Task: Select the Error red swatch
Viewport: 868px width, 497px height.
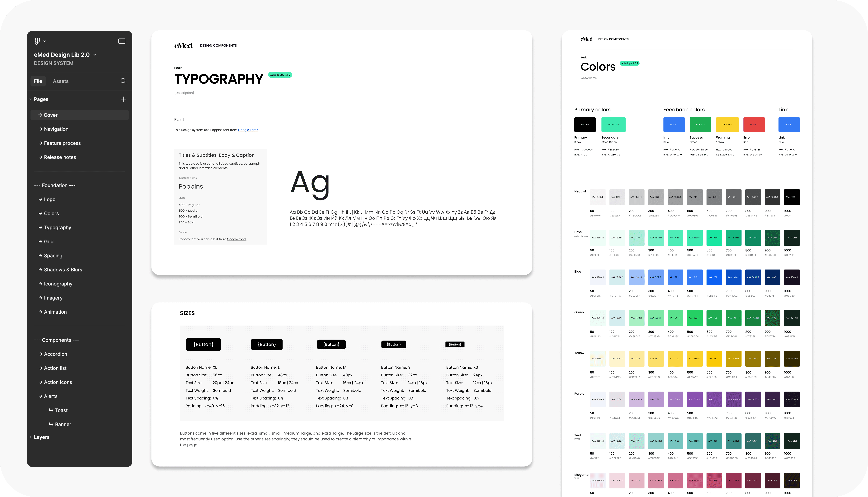Action: pos(754,125)
